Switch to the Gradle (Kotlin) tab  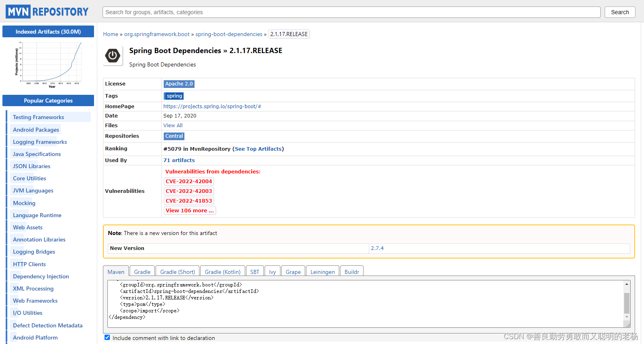223,271
